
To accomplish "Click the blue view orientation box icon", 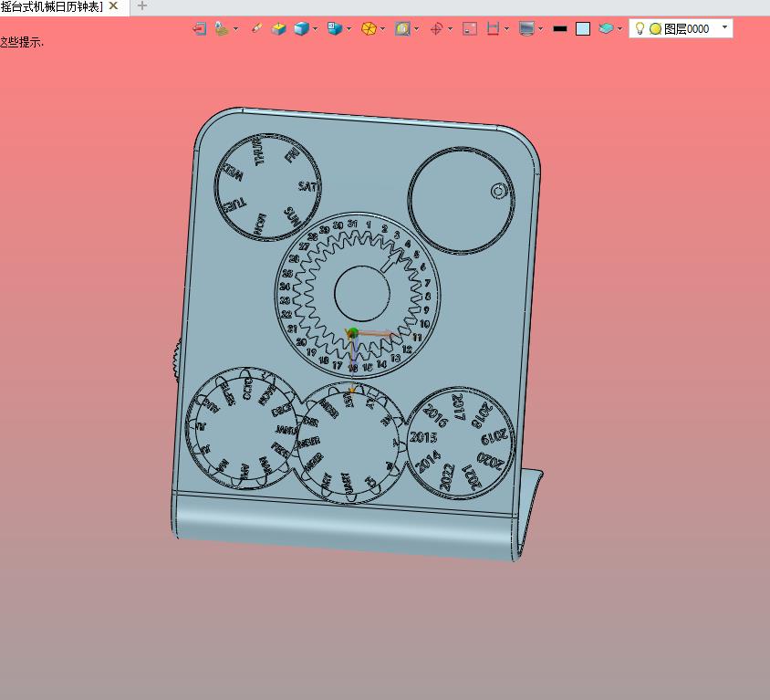I will [335, 29].
